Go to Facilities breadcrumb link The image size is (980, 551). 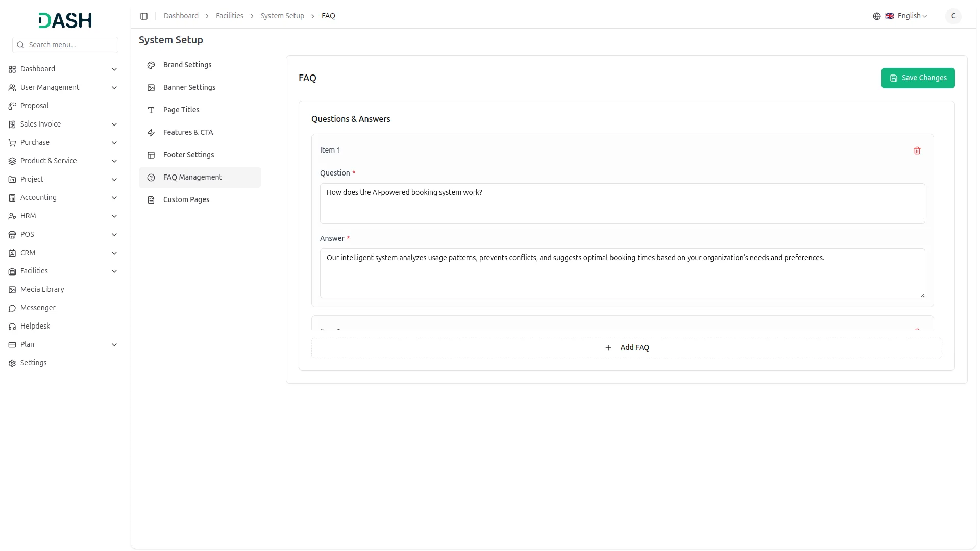pyautogui.click(x=229, y=16)
